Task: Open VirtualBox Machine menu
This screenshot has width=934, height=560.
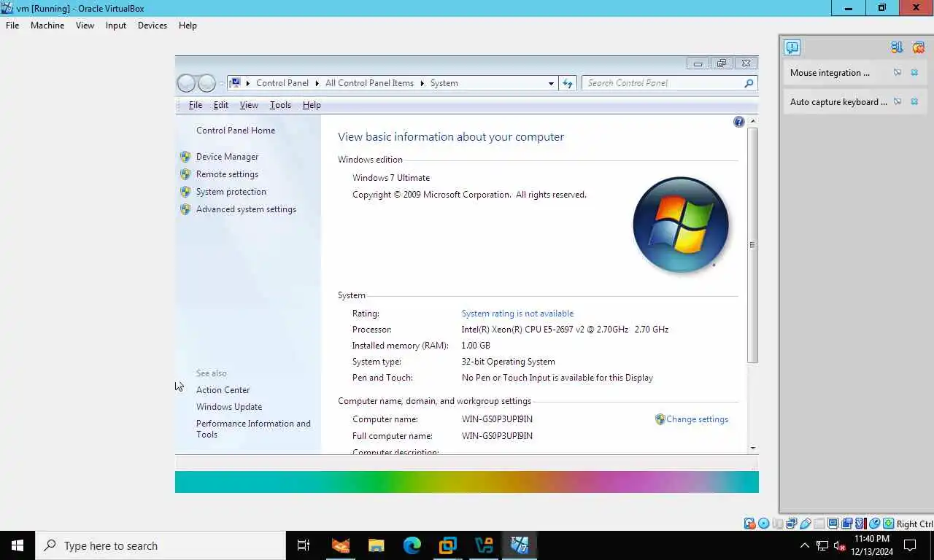Action: [x=47, y=26]
